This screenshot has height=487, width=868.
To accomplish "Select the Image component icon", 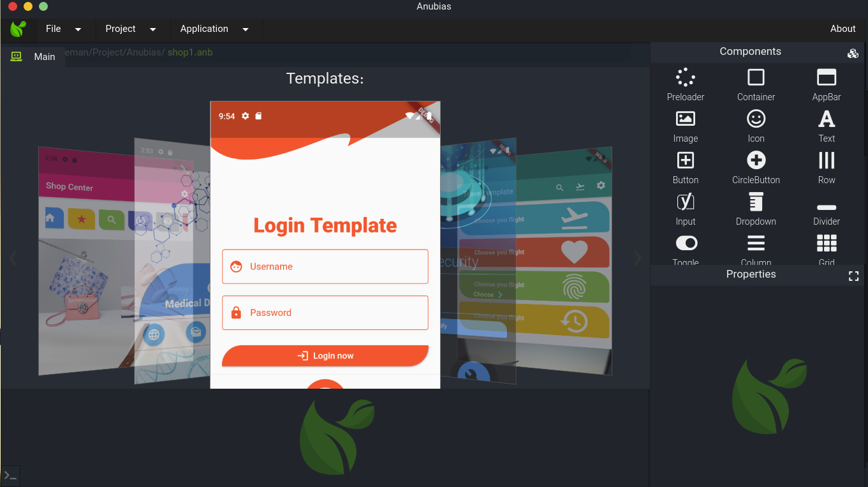I will 686,119.
